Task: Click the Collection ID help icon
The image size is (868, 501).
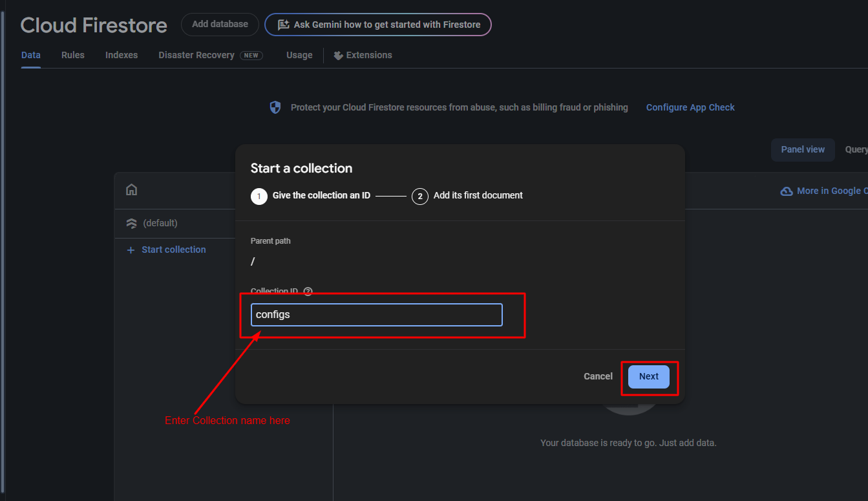Action: pyautogui.click(x=308, y=292)
